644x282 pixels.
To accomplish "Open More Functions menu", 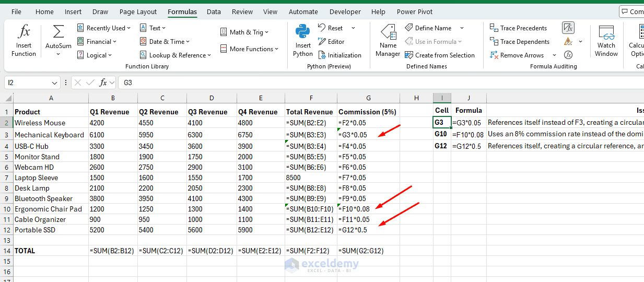I will coord(250,49).
